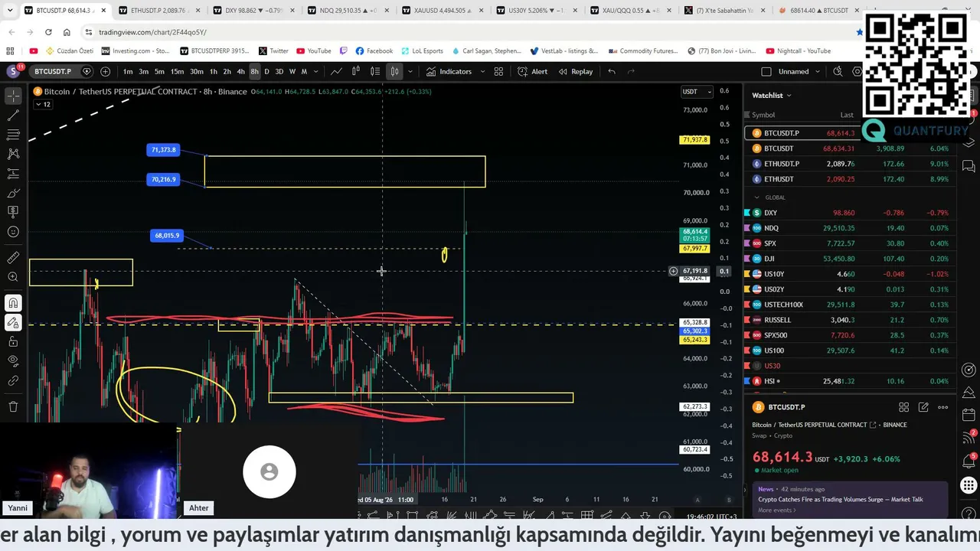The image size is (980, 551).
Task: Switch to the US30Y browser tab
Action: click(x=536, y=11)
